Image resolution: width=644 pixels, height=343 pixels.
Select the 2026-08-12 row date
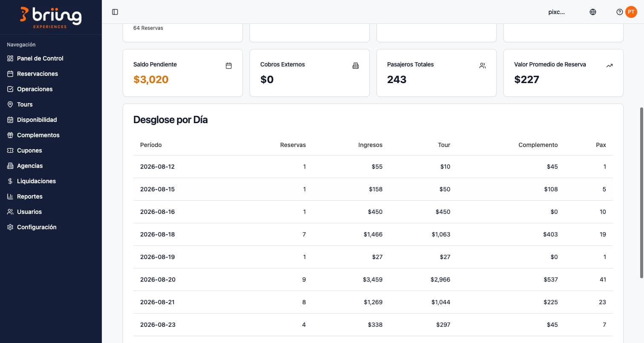[157, 167]
